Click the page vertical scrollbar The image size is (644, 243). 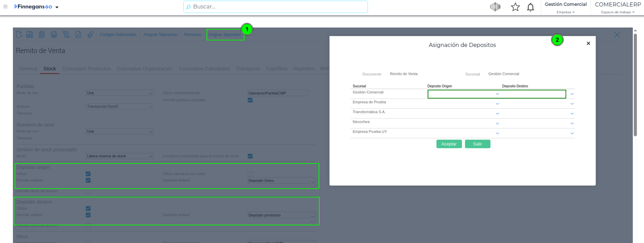[x=635, y=85]
